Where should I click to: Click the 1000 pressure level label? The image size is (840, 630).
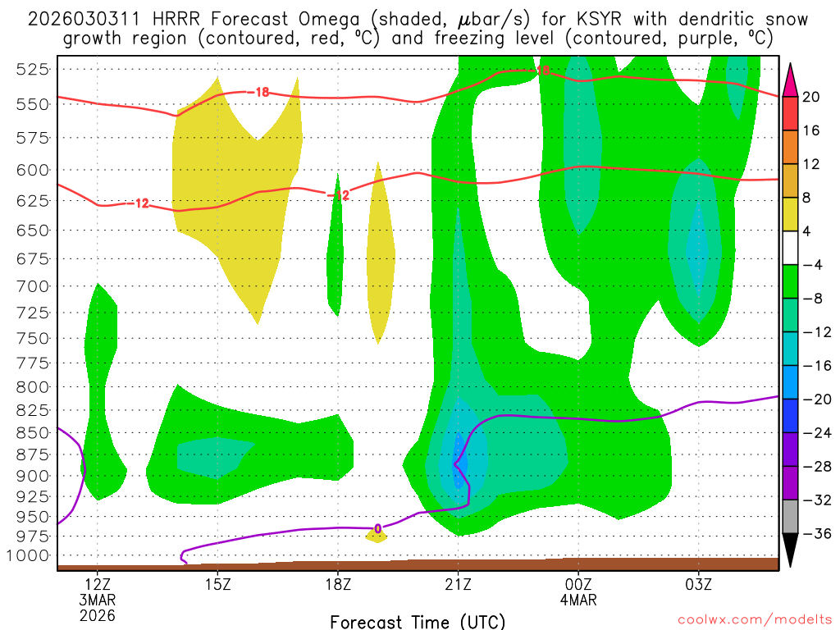[x=28, y=555]
